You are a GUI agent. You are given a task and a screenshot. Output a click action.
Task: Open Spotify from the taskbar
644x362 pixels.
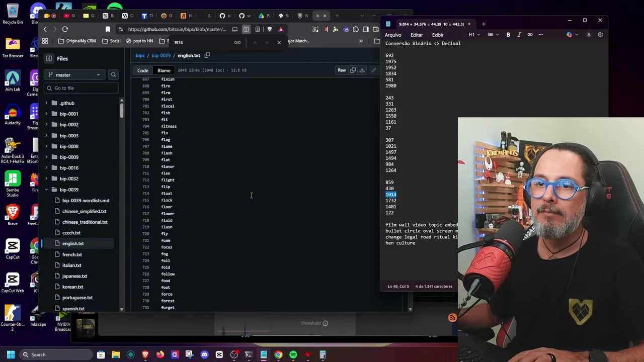(x=293, y=354)
